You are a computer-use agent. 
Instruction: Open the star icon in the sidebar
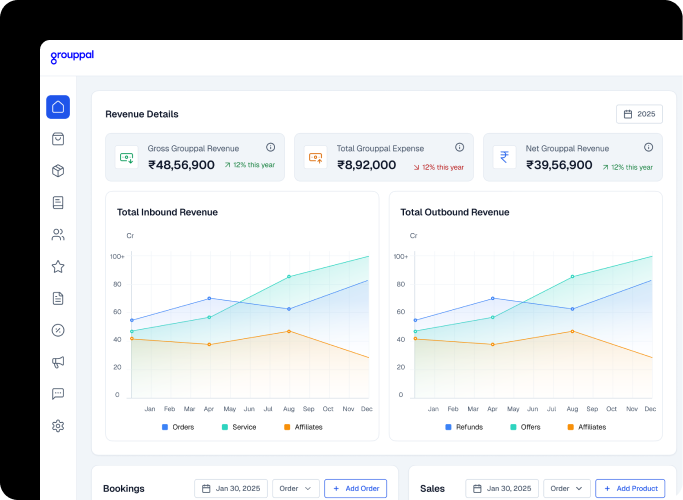click(58, 267)
